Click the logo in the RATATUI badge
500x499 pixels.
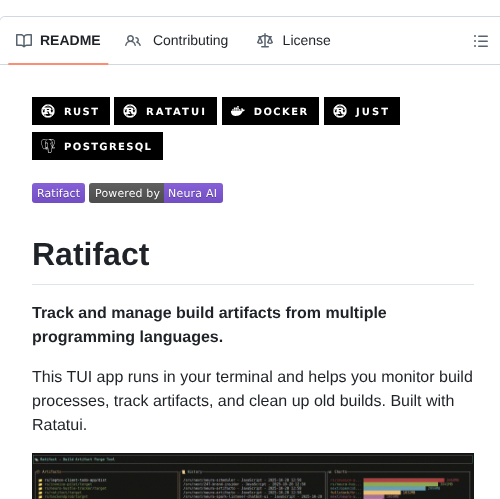[130, 111]
